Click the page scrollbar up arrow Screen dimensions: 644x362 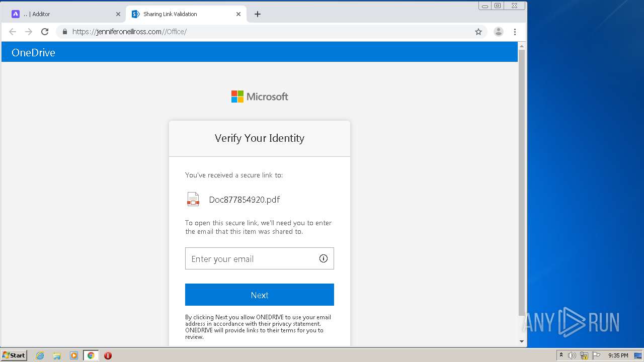click(522, 46)
